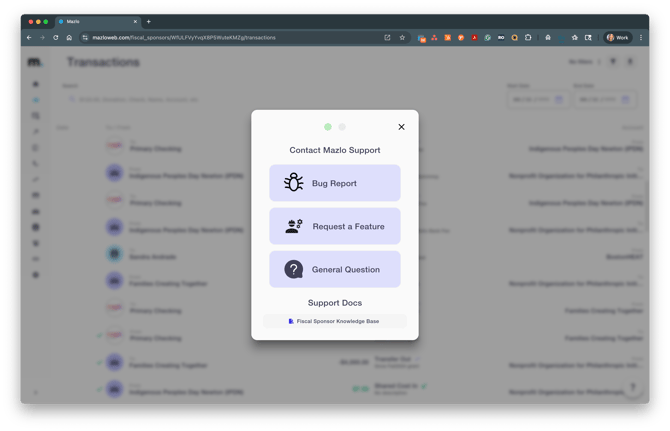The image size is (670, 431).
Task: Click the open-in-app icon in address bar
Action: tap(388, 38)
